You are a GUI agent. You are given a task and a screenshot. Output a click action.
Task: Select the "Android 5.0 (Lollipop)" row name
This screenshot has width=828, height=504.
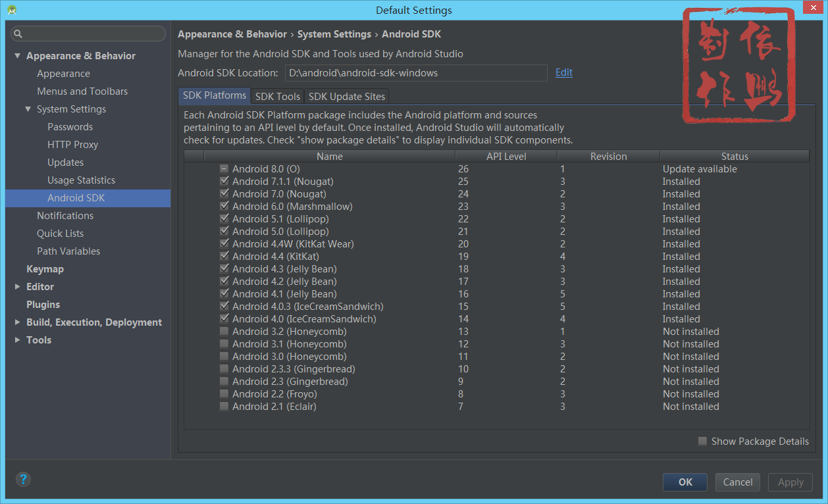280,232
